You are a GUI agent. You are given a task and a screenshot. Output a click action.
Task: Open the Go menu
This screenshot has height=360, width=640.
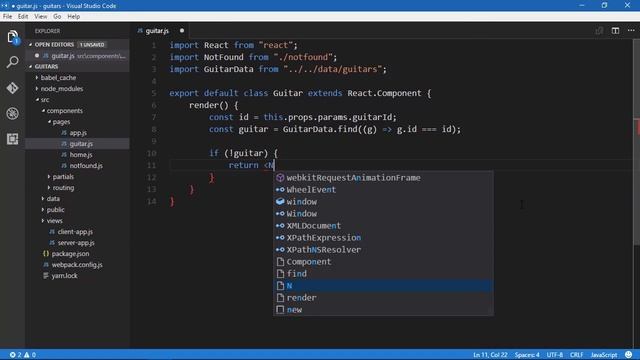[57, 17]
